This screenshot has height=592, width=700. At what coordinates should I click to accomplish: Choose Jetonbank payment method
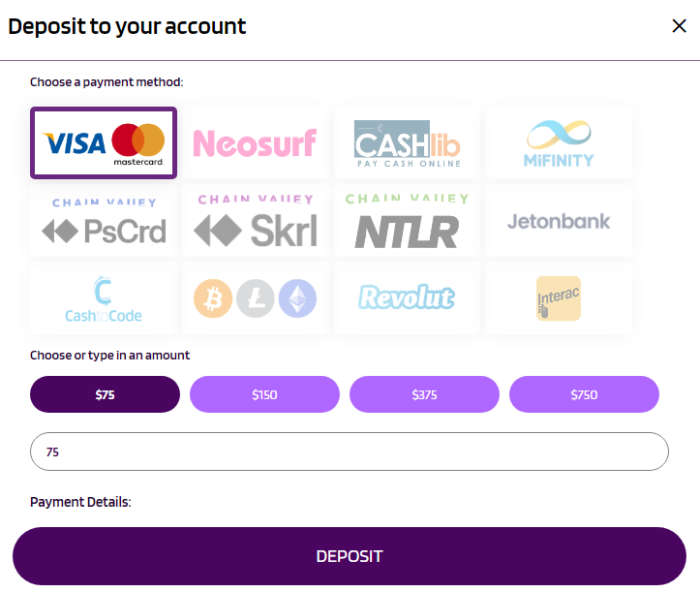coord(559,221)
